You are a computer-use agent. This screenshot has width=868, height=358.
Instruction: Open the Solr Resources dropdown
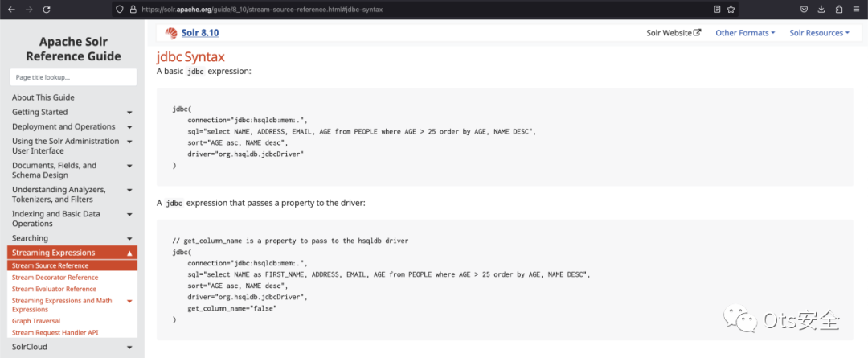[819, 33]
